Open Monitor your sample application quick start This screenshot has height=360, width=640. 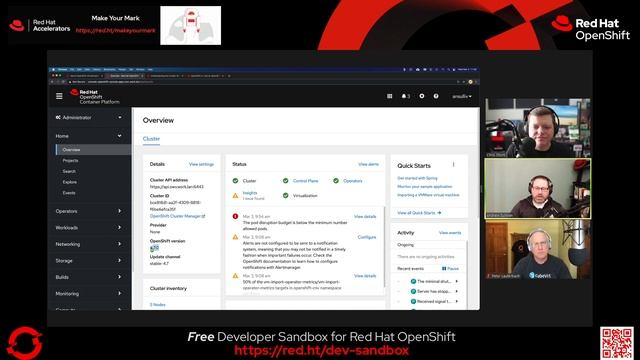tap(424, 187)
